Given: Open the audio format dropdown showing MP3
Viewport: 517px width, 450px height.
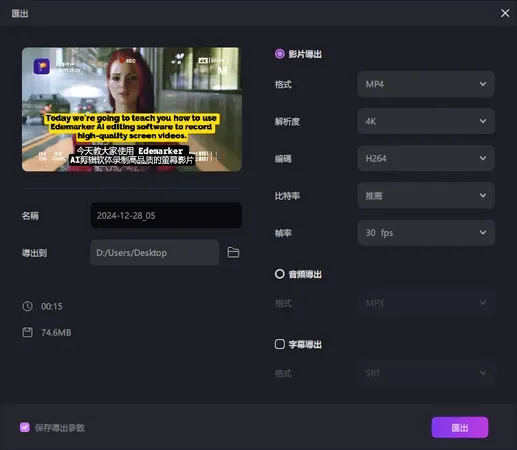Looking at the screenshot, I should (426, 303).
